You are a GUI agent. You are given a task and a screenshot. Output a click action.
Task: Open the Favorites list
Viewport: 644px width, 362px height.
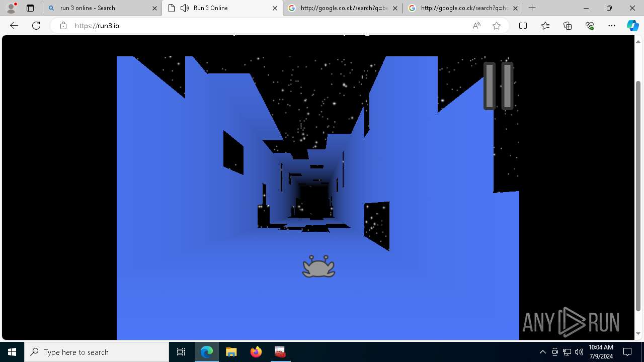(x=545, y=26)
